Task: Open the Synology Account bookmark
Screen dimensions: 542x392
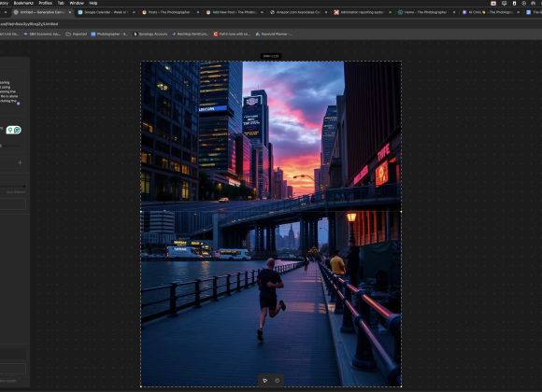Action: click(150, 34)
